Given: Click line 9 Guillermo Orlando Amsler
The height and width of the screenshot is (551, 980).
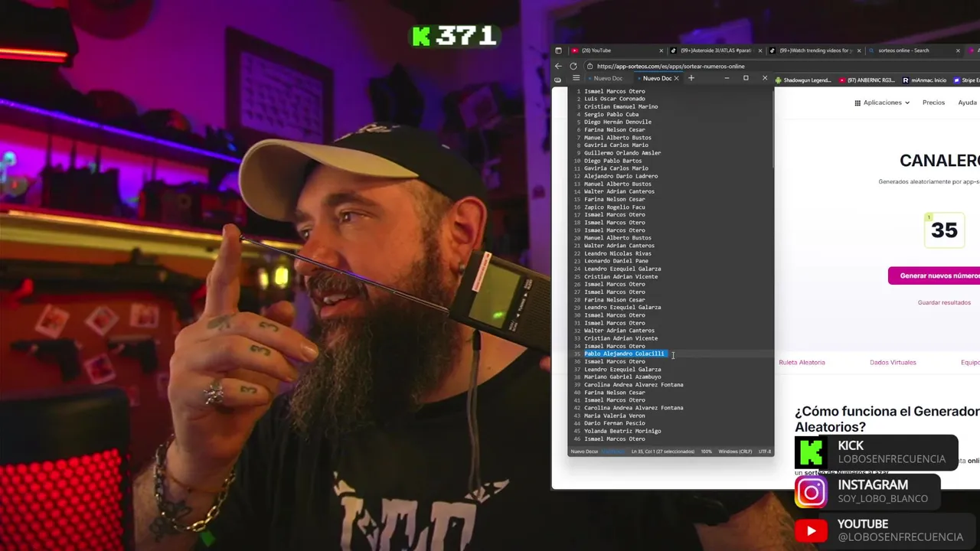Looking at the screenshot, I should [622, 153].
